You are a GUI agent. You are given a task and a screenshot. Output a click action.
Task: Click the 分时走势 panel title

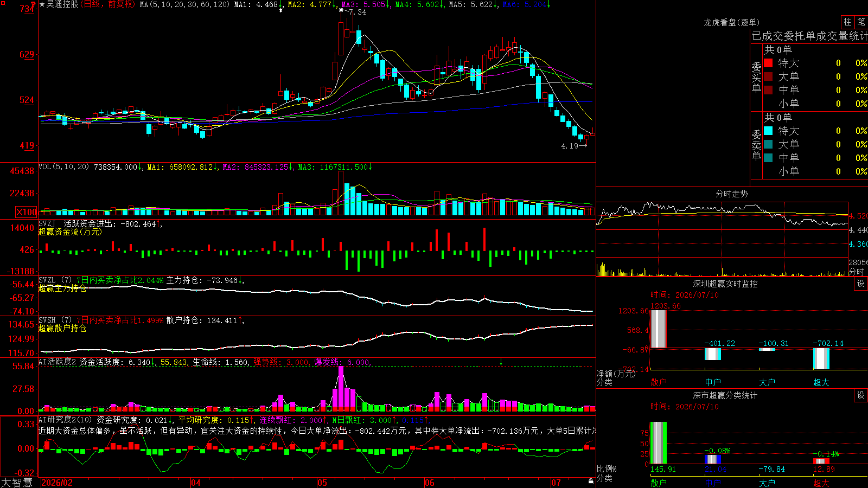click(x=732, y=194)
